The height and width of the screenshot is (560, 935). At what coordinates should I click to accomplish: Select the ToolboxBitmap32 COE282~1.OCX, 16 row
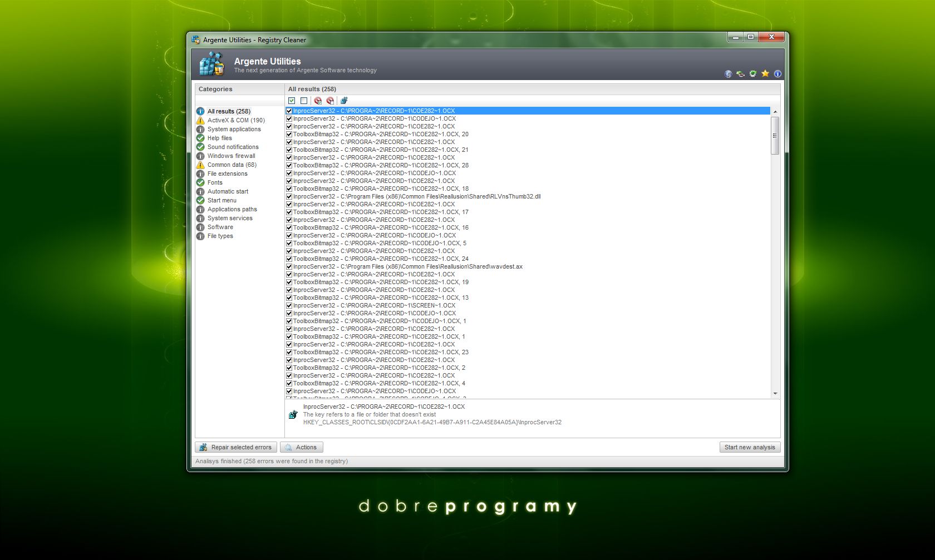528,227
